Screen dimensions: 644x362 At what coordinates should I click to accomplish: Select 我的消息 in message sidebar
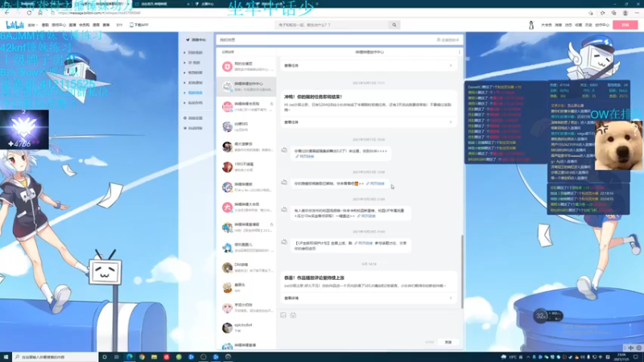[x=196, y=93]
